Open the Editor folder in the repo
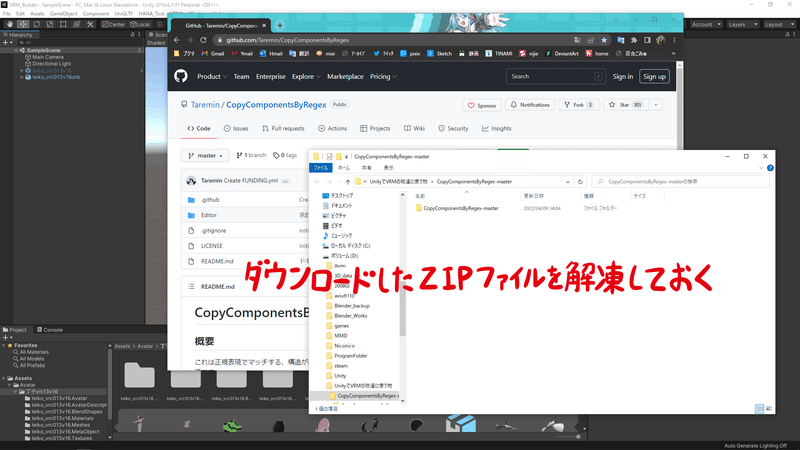Image resolution: width=800 pixels, height=450 pixels. point(209,215)
